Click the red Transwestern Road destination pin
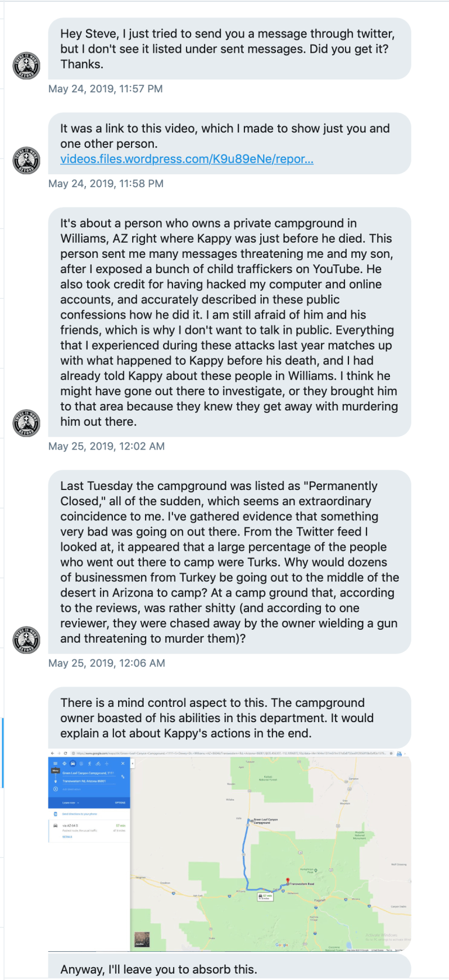 [288, 881]
